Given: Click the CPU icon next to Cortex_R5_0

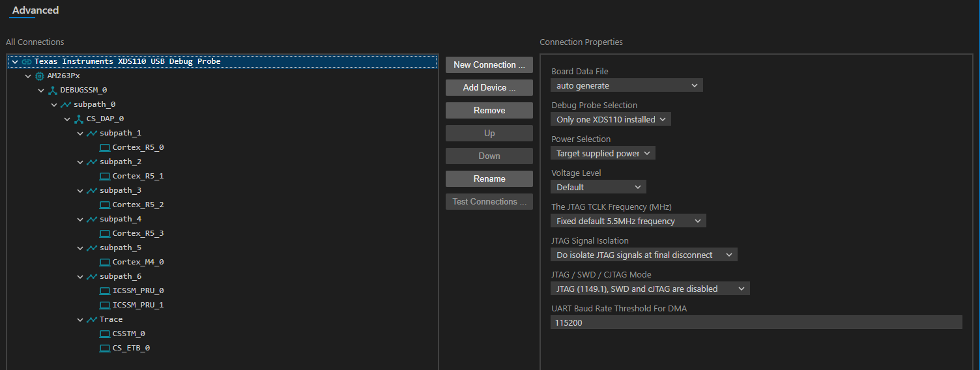Looking at the screenshot, I should tap(105, 148).
